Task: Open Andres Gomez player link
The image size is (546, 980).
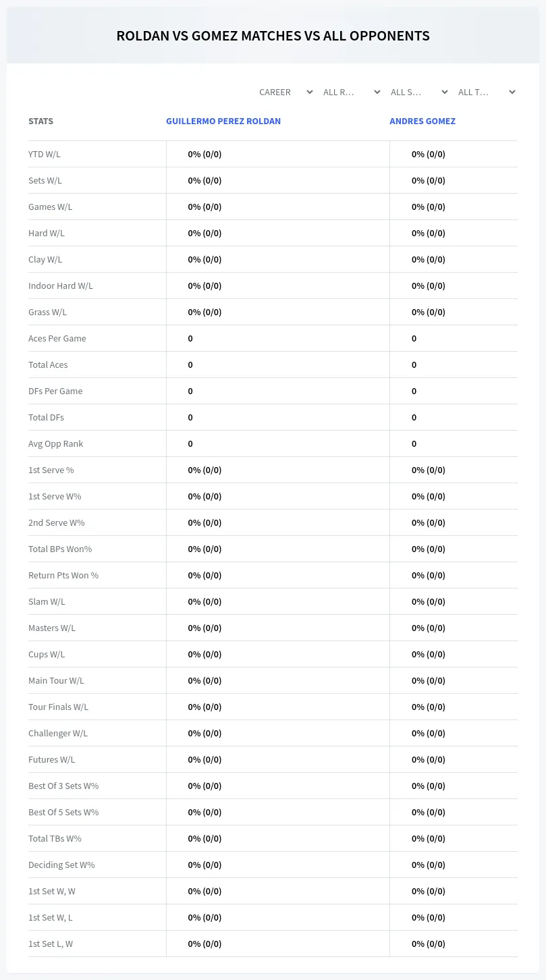Action: pyautogui.click(x=422, y=121)
